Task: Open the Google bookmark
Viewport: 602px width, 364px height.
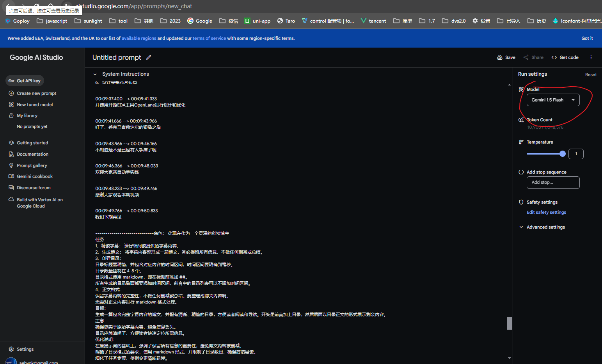Action: [x=200, y=21]
